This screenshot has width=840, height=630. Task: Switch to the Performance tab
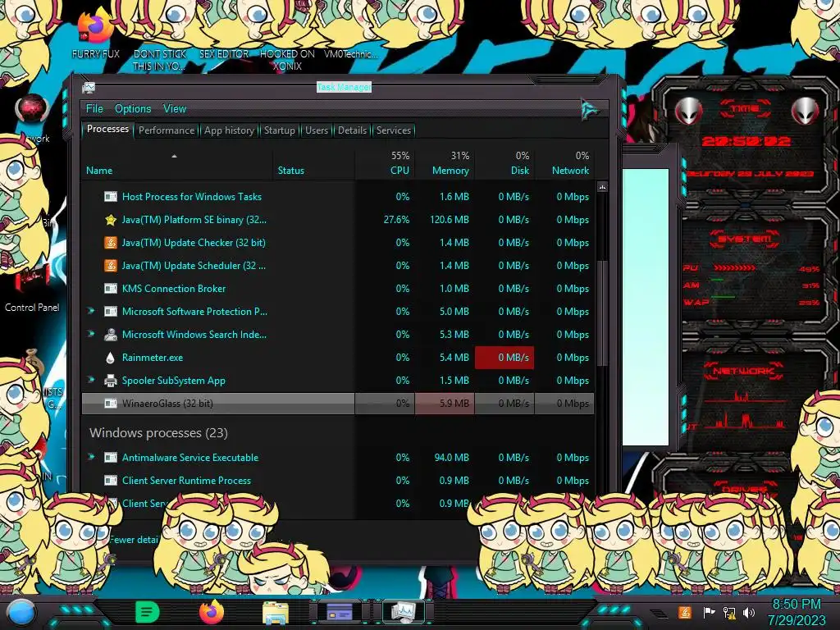167,130
